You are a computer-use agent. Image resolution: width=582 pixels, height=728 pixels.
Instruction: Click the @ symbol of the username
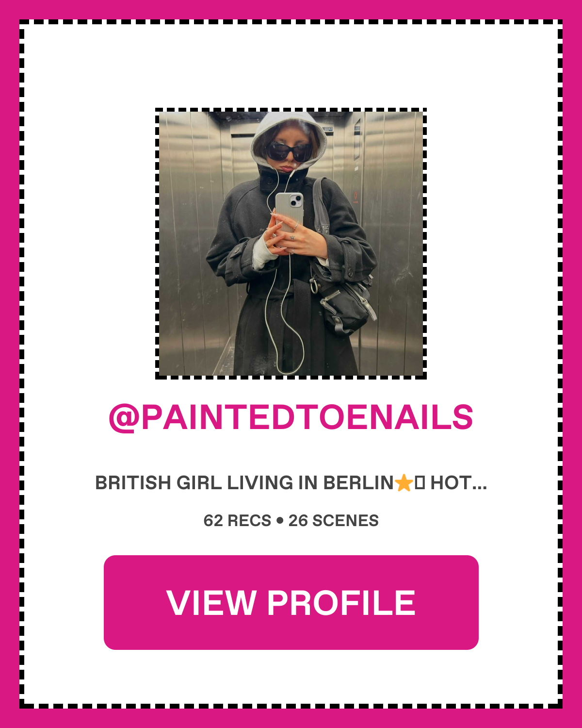point(124,418)
